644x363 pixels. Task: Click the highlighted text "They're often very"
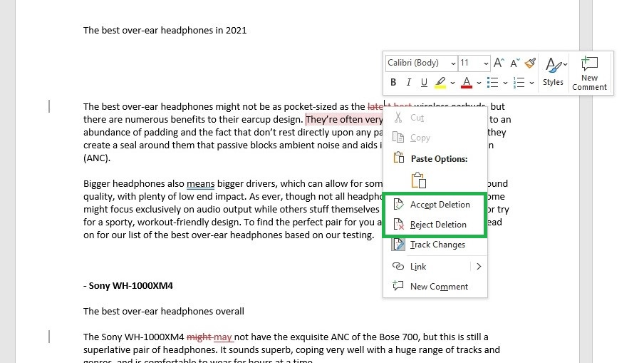pos(344,119)
